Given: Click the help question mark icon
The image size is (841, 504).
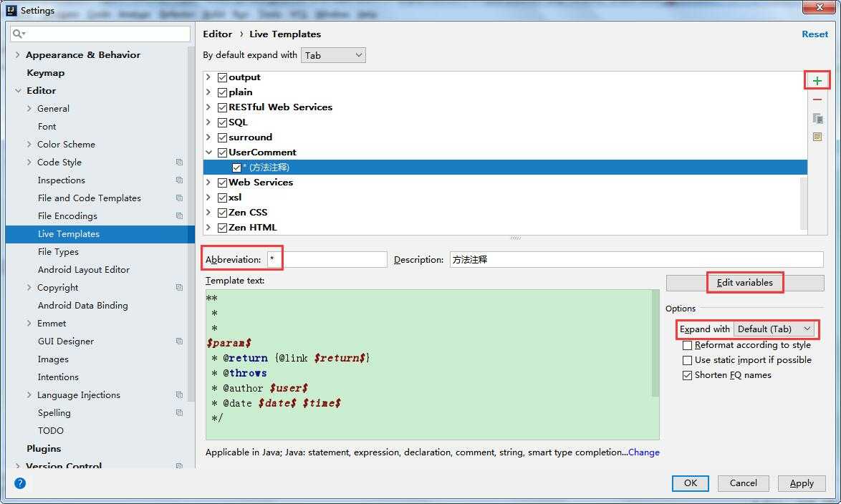Looking at the screenshot, I should pos(20,483).
